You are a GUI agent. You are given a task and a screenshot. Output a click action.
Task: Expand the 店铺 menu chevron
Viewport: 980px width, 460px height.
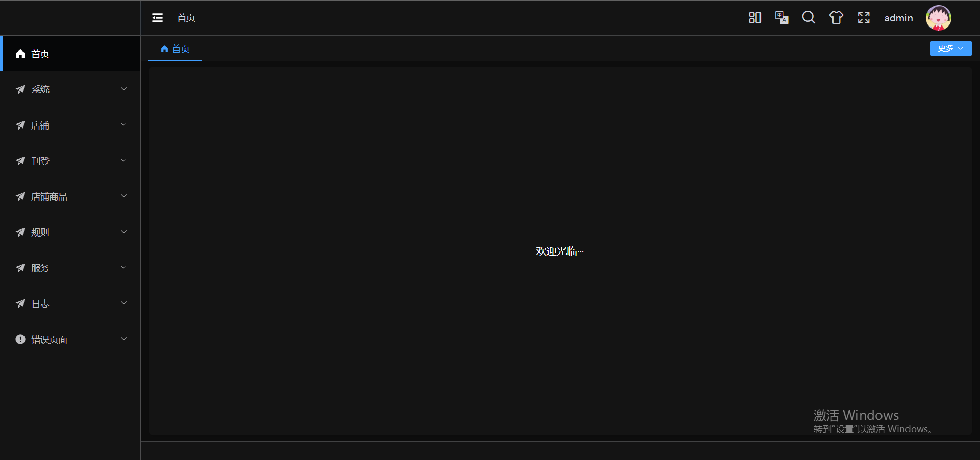(x=124, y=124)
